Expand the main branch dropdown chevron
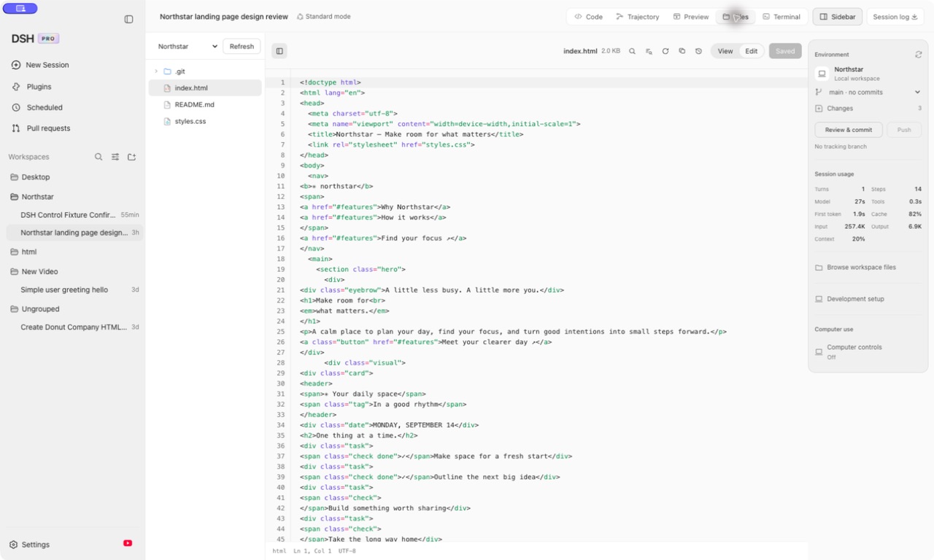Image resolution: width=934 pixels, height=560 pixels. pyautogui.click(x=917, y=93)
